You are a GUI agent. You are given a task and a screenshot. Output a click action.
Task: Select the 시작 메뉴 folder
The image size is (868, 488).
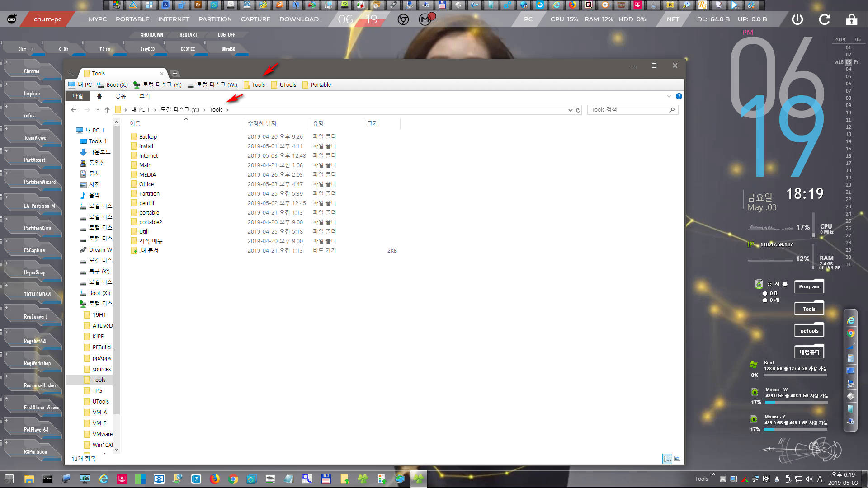[151, 241]
